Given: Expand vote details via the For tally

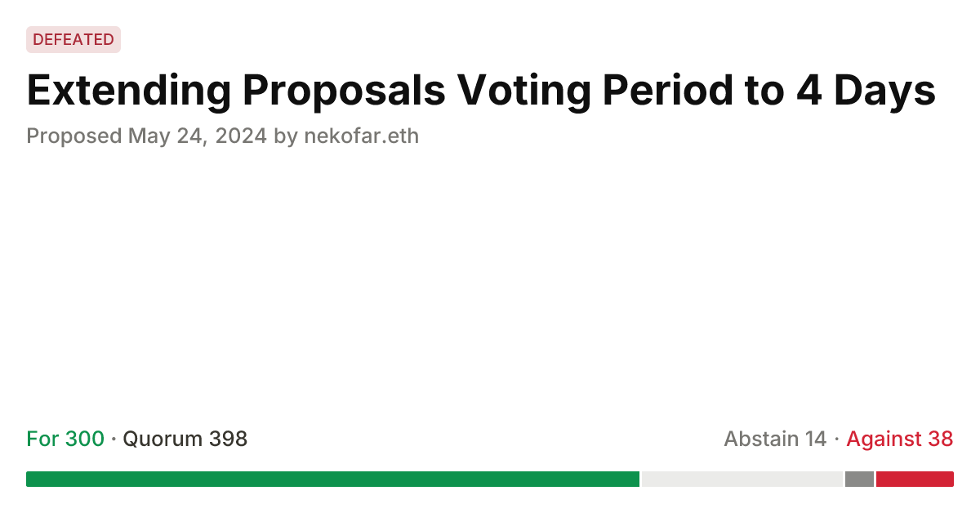Looking at the screenshot, I should pyautogui.click(x=65, y=439).
